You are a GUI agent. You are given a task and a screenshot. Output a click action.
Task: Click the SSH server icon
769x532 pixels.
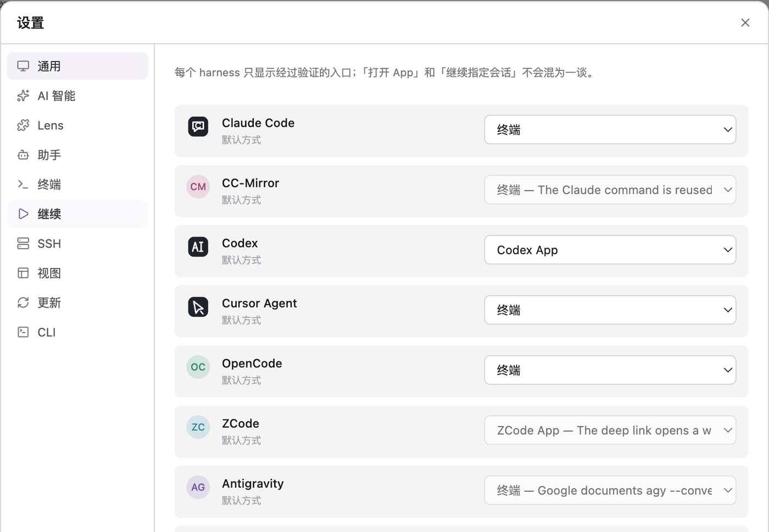(23, 243)
